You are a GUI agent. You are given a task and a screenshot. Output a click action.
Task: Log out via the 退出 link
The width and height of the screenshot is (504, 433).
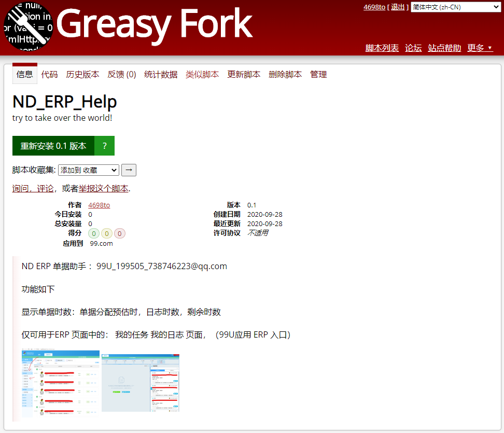tap(398, 7)
